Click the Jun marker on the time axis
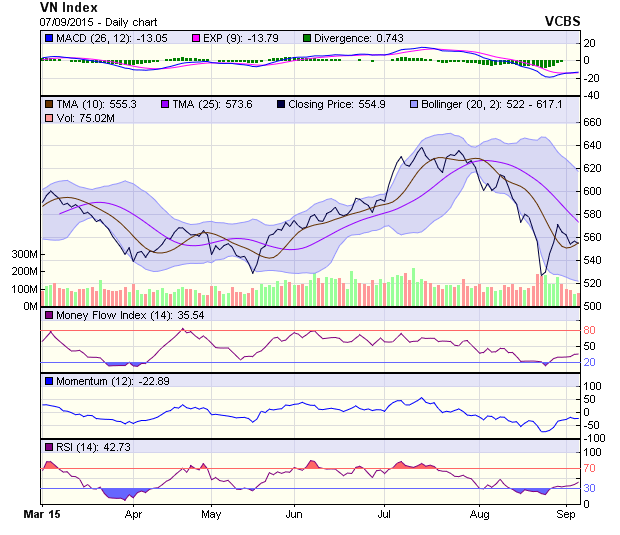This screenshot has width=620, height=535. (294, 515)
